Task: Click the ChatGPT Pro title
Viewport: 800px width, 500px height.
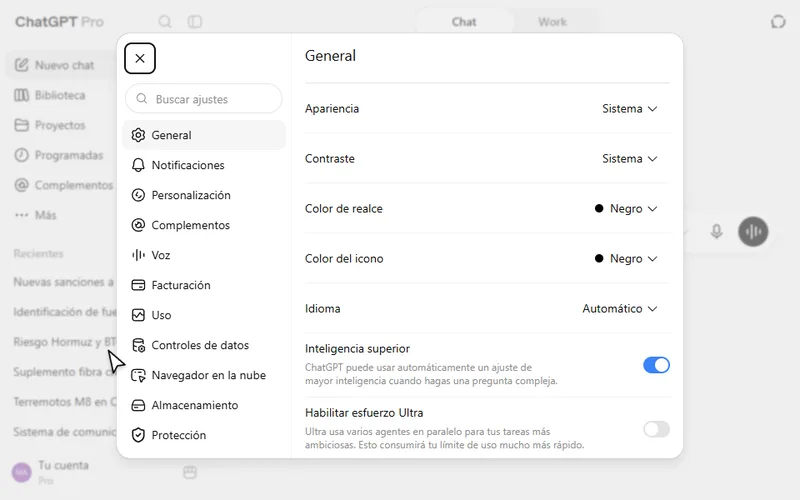Action: point(59,22)
